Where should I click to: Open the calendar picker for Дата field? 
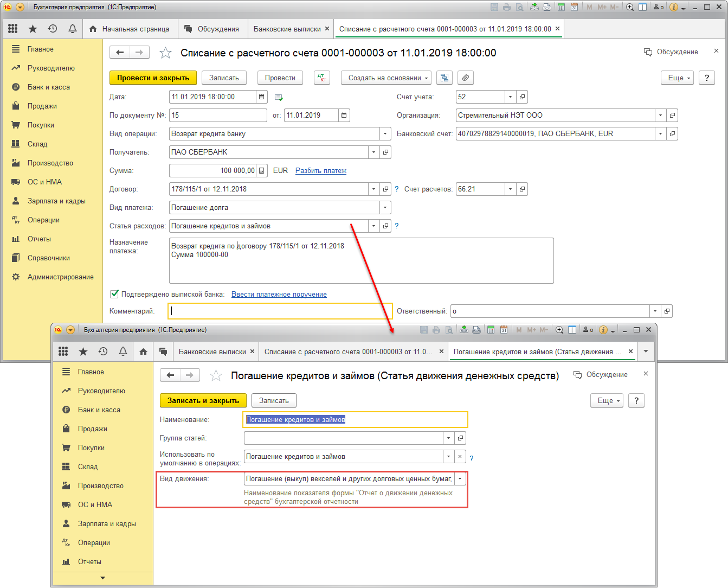(x=262, y=97)
